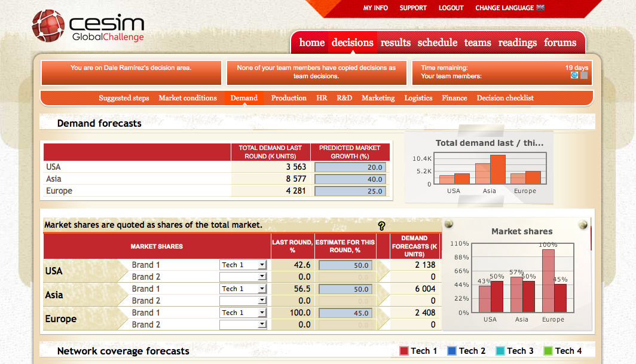The image size is (636, 364).
Task: Edit Europe predicted market growth field
Action: tap(350, 191)
